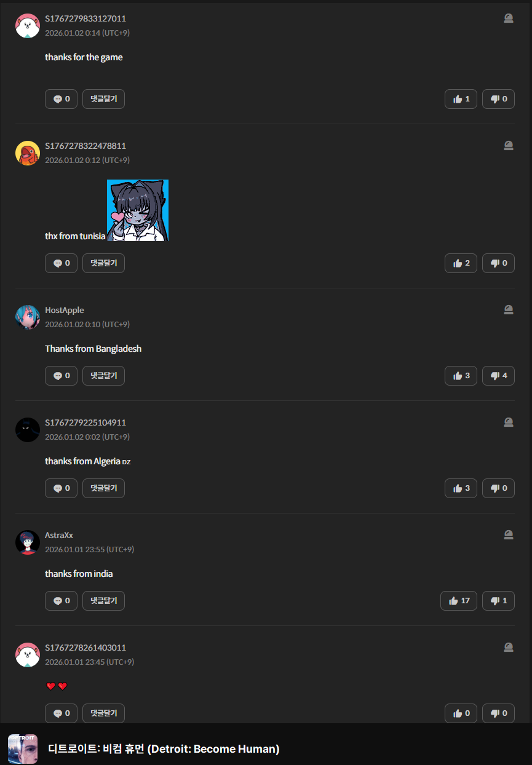Open the Detroit: Become Human game thumbnail
The width and height of the screenshot is (532, 765).
tap(23, 749)
